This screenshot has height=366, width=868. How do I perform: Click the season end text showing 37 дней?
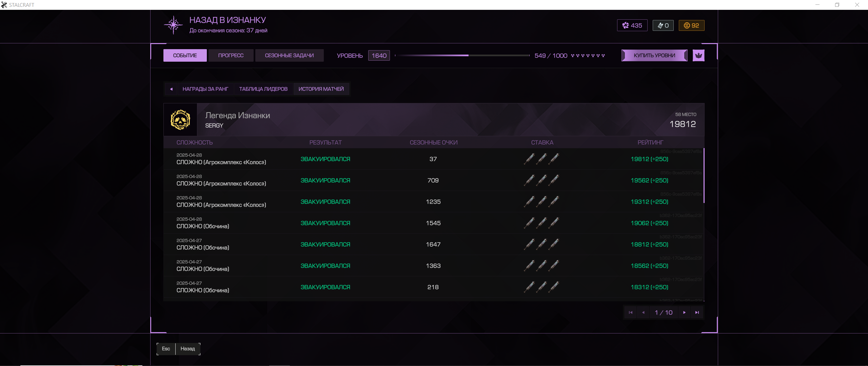228,30
